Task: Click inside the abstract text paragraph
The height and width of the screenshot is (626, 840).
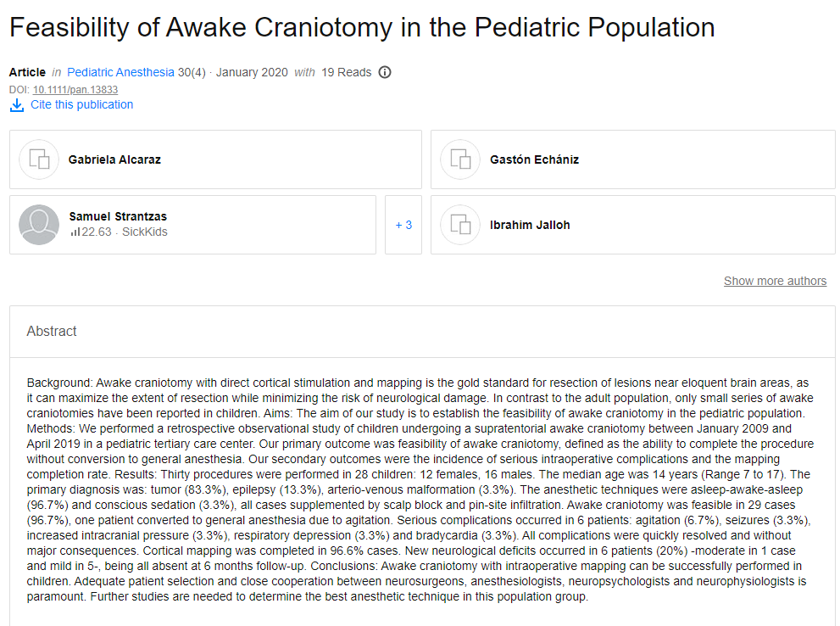Action: 421,488
